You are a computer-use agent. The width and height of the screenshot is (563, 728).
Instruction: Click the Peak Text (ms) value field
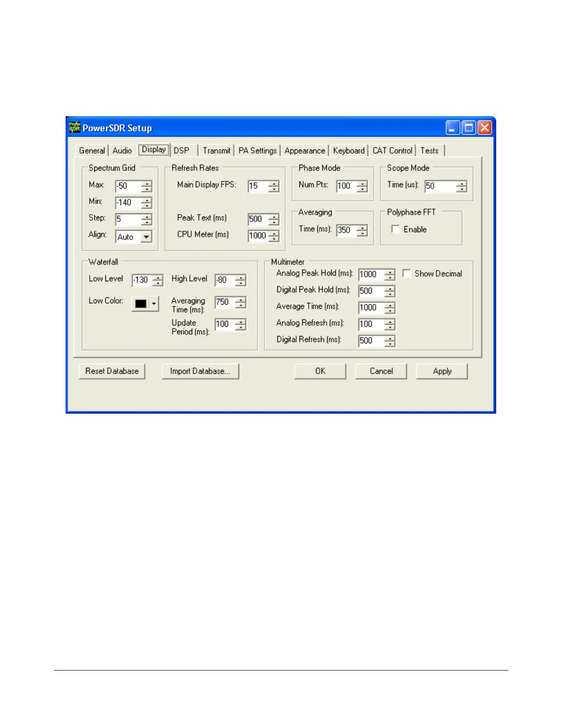(x=258, y=219)
